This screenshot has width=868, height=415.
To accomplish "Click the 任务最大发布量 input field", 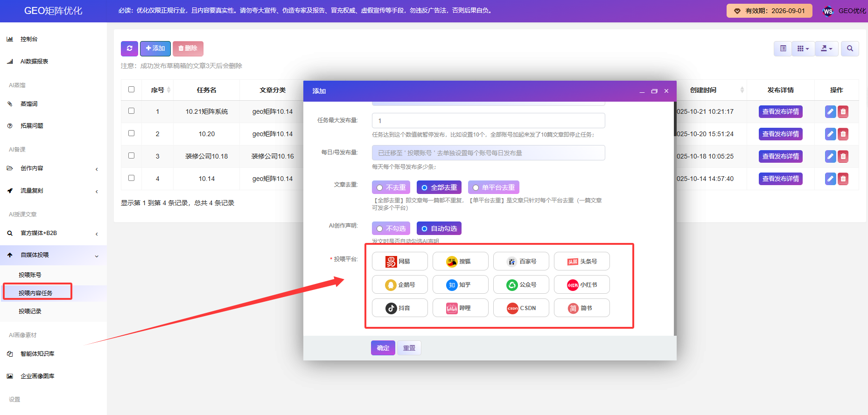I will click(489, 121).
